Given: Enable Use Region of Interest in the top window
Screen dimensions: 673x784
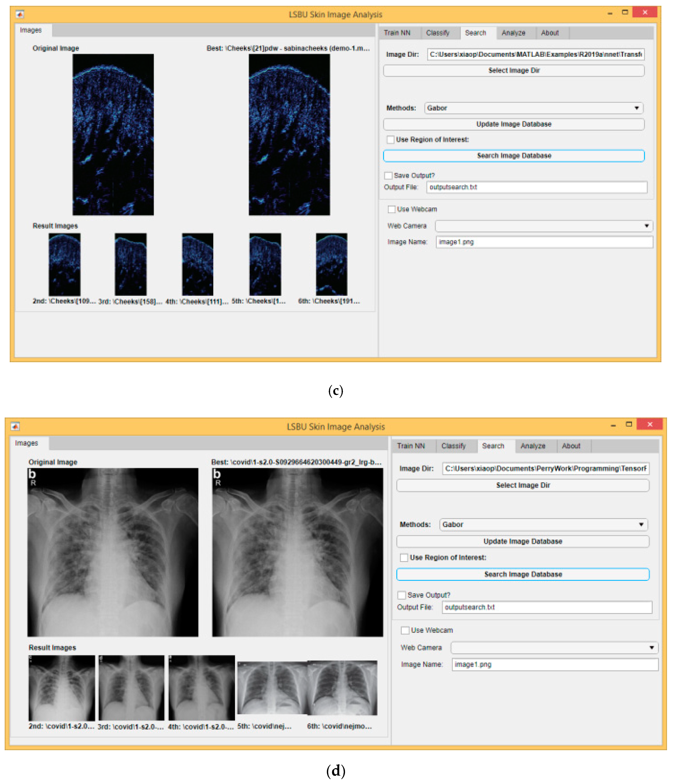Looking at the screenshot, I should (x=390, y=140).
